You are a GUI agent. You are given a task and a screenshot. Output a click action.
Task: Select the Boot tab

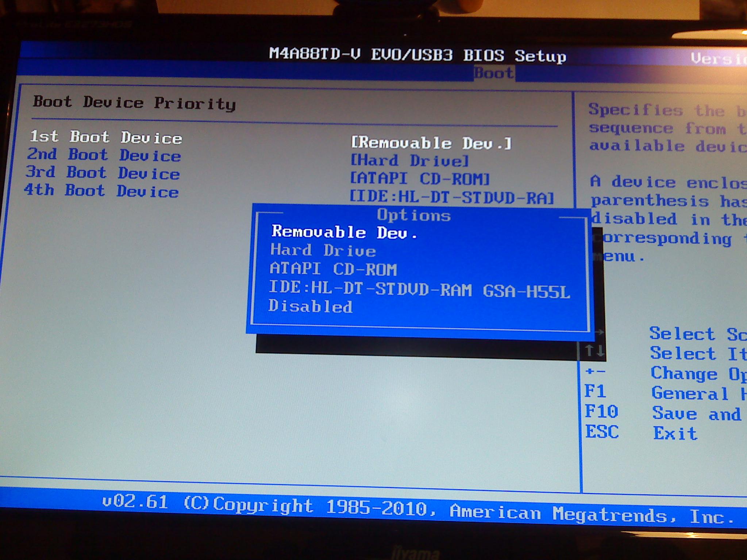pos(494,73)
